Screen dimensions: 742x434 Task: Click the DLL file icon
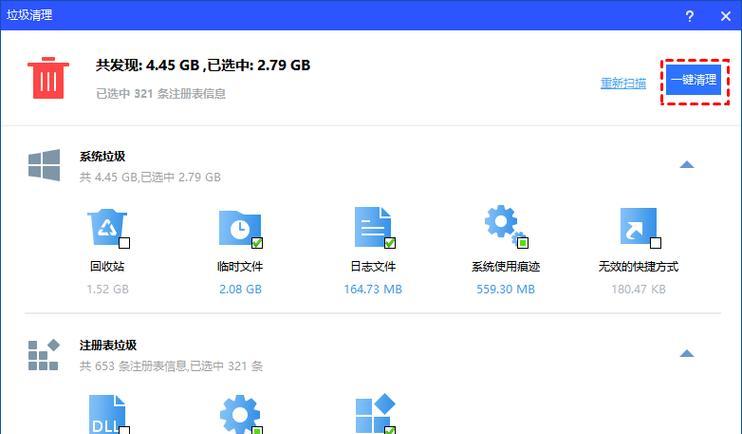click(107, 414)
